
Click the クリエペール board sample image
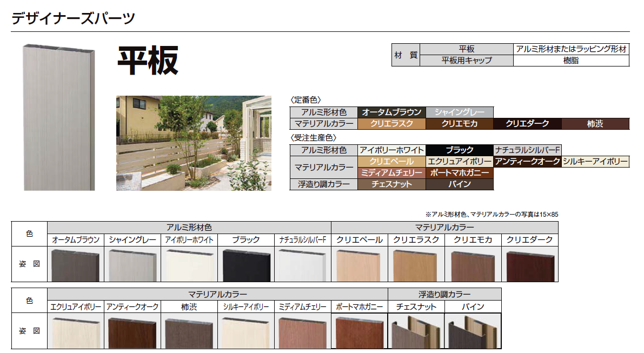pyautogui.click(x=360, y=265)
